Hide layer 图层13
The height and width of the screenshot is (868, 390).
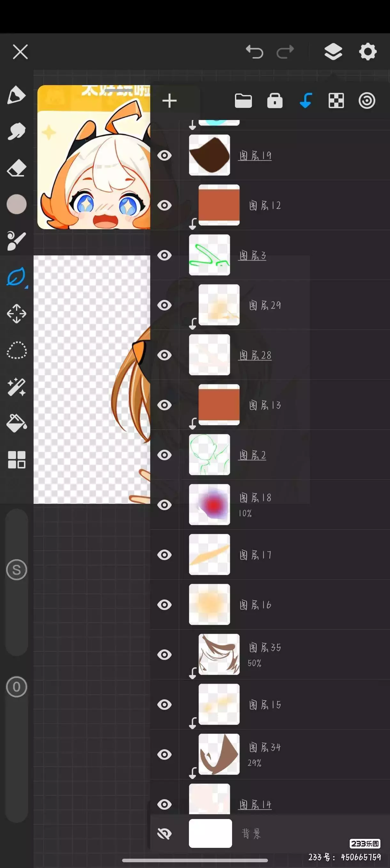[165, 405]
